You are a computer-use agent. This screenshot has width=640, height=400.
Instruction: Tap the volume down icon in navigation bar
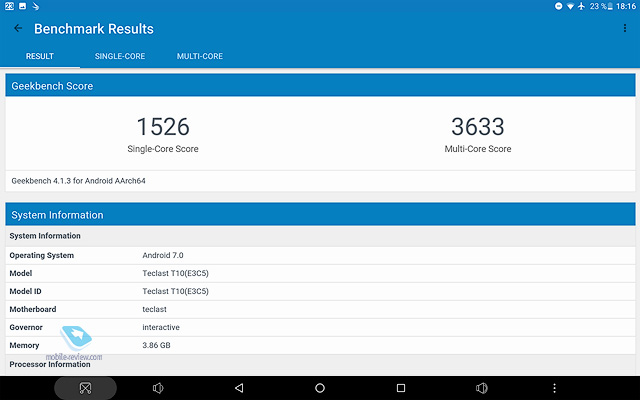[x=158, y=388]
